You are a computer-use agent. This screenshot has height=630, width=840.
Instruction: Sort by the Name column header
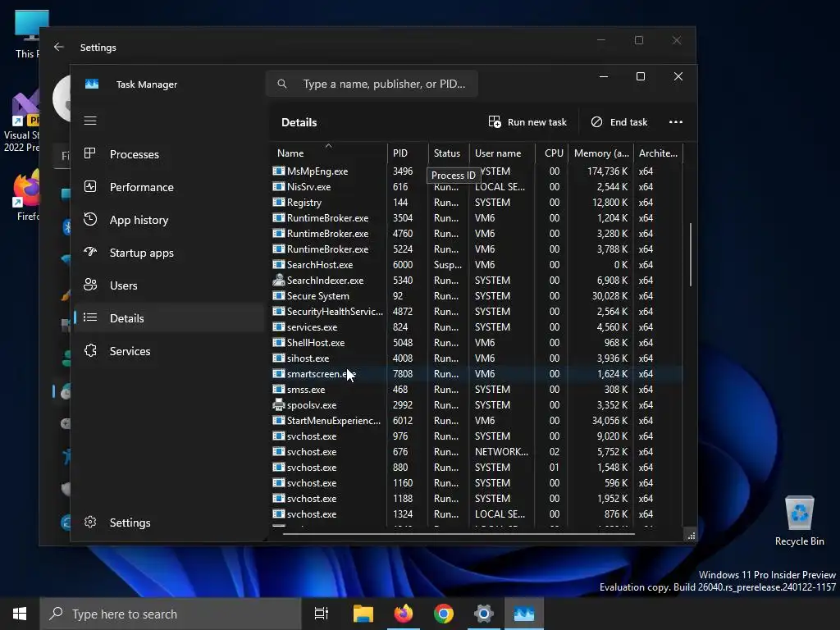(328, 153)
